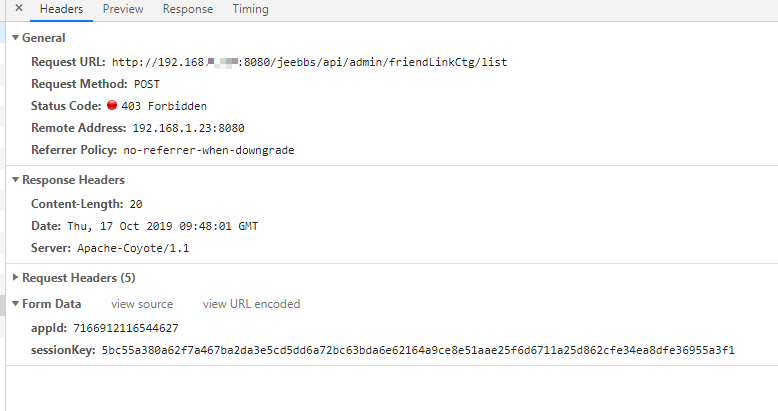
Task: Switch to the Response tab
Action: 188,9
